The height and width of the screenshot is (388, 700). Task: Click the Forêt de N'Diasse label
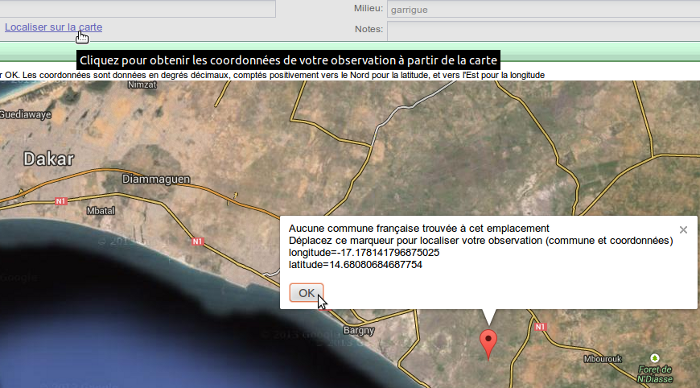[x=655, y=374]
